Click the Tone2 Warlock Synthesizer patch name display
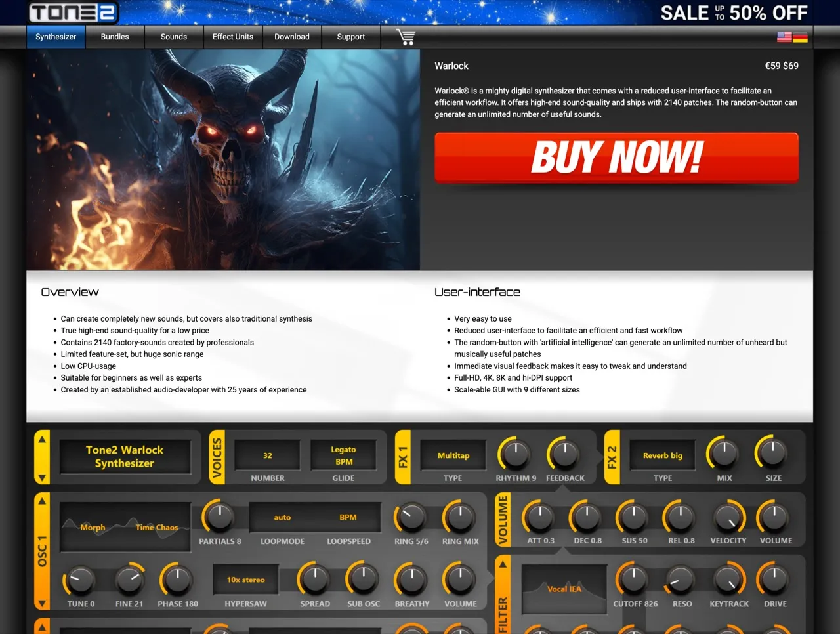 125,457
